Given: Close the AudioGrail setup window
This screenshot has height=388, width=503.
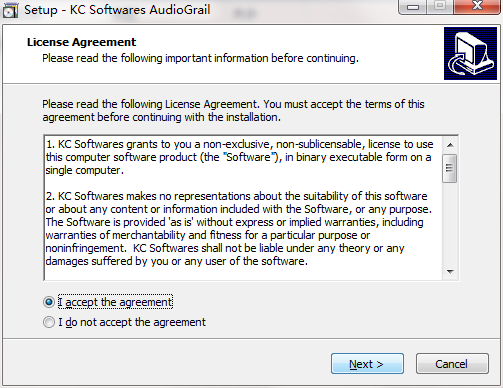Looking at the screenshot, I should pos(477,7).
